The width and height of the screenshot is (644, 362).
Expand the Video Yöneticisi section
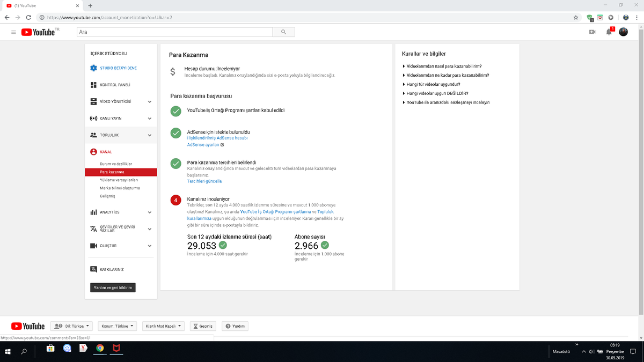click(x=149, y=101)
